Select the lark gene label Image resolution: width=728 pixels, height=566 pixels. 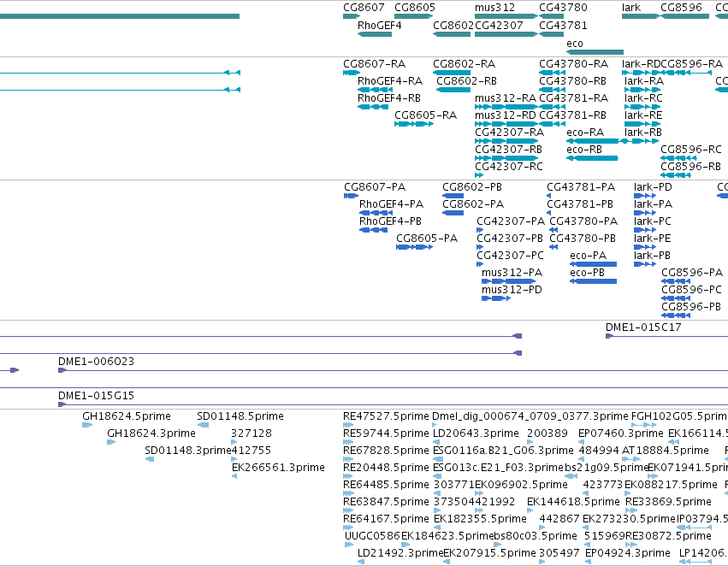point(631,8)
